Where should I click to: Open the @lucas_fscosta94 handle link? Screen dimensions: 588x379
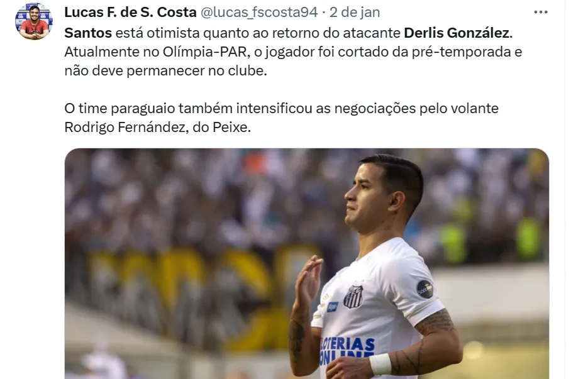pyautogui.click(x=259, y=13)
